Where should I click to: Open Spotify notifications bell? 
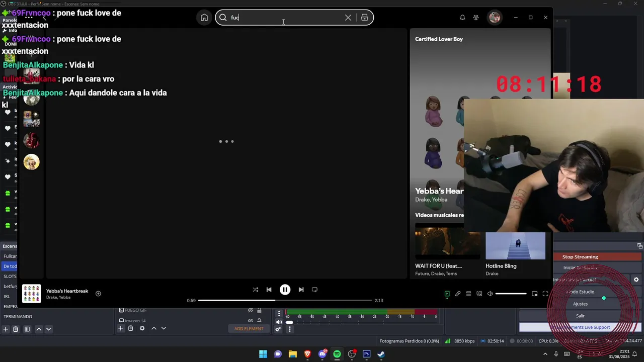(x=462, y=18)
